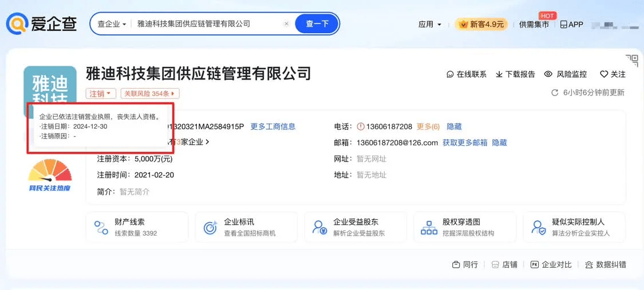Click the 股权穿透图 hierarchy icon
Viewport: 644px width, 290px height.
pyautogui.click(x=429, y=227)
